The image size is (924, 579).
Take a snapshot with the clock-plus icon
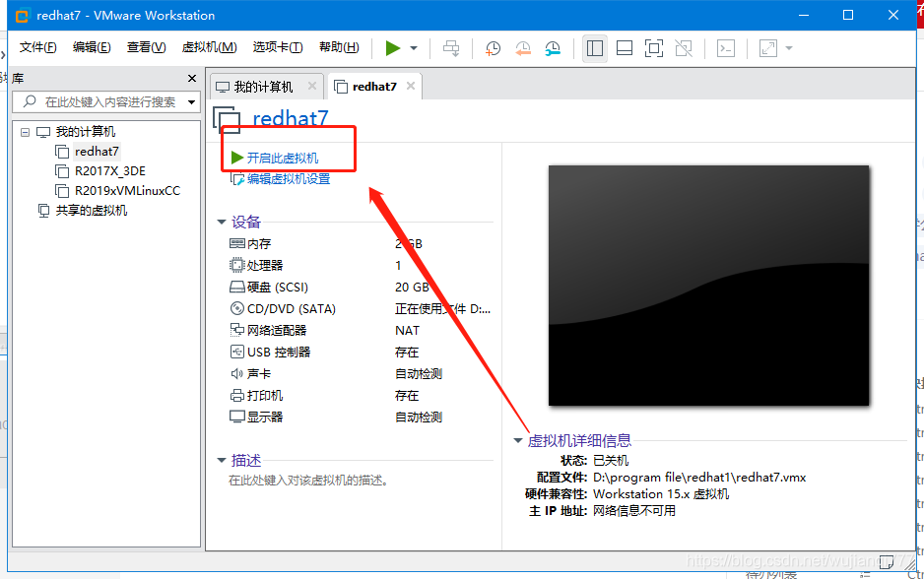493,48
